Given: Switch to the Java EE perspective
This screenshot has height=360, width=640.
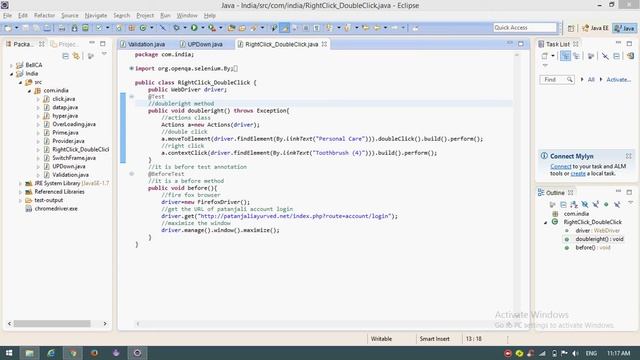Looking at the screenshot, I should pyautogui.click(x=595, y=28).
